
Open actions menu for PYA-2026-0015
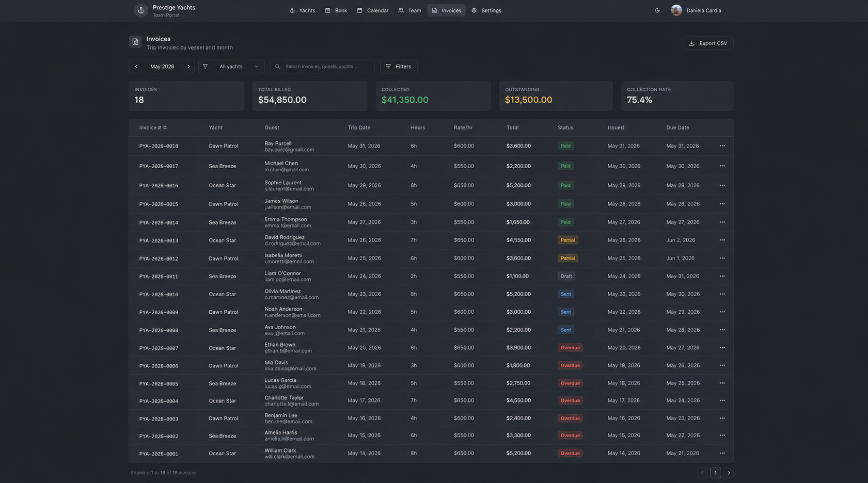click(722, 204)
